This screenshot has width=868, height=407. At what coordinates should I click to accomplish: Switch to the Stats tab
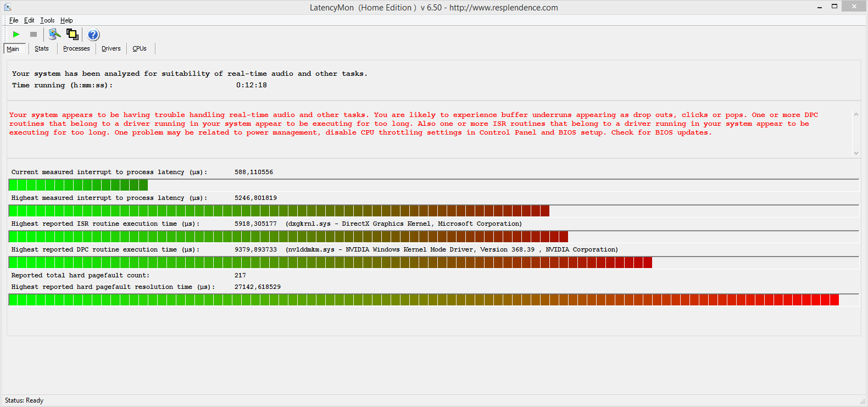pyautogui.click(x=42, y=48)
